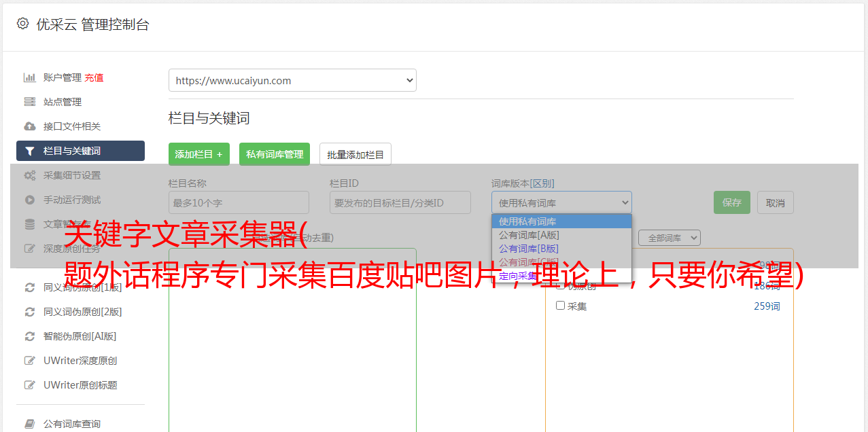Click the red 充值 recharge link
Viewport: 868px width, 432px height.
click(94, 77)
